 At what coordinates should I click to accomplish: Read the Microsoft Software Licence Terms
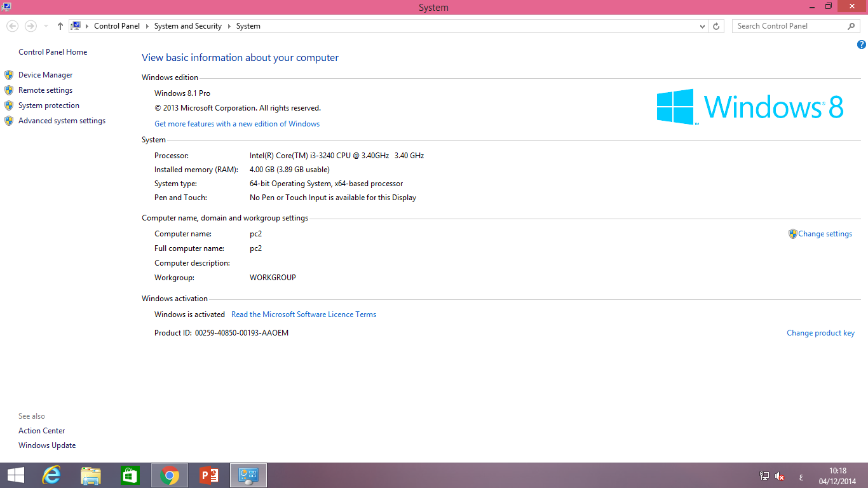[304, 315]
